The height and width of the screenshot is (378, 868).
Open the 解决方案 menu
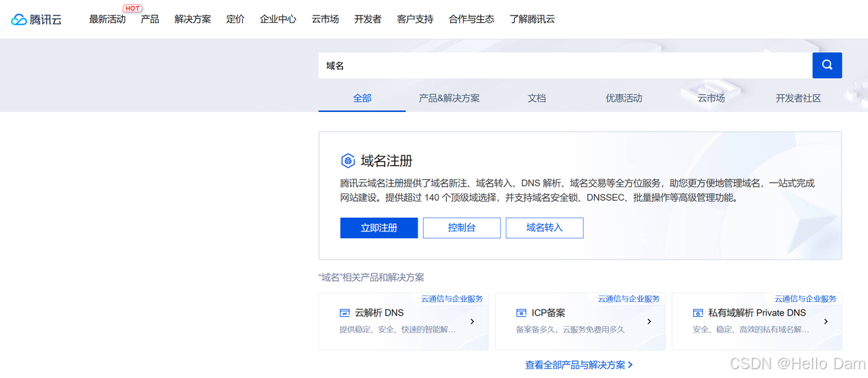click(193, 19)
